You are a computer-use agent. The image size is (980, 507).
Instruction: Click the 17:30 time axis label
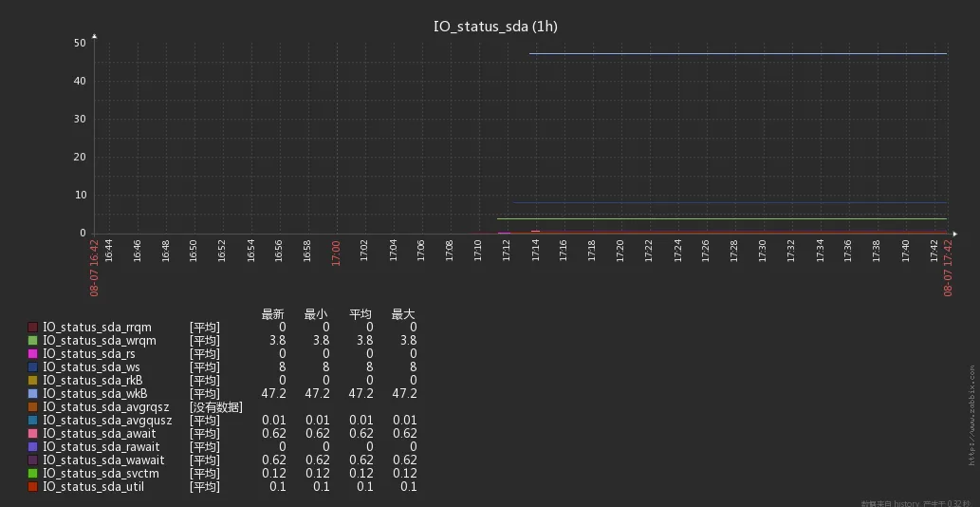pos(763,250)
